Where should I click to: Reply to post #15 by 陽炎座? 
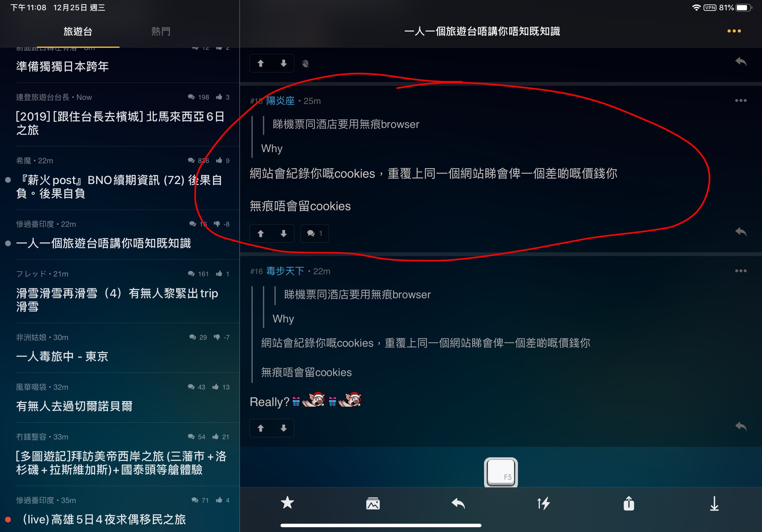741,232
